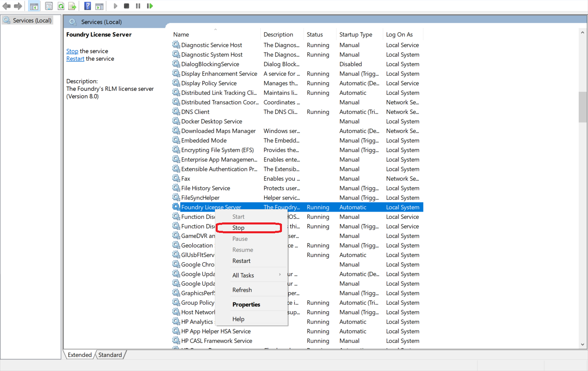Open Help using the question mark icon
Screen dimensions: 588x371
tap(87, 6)
